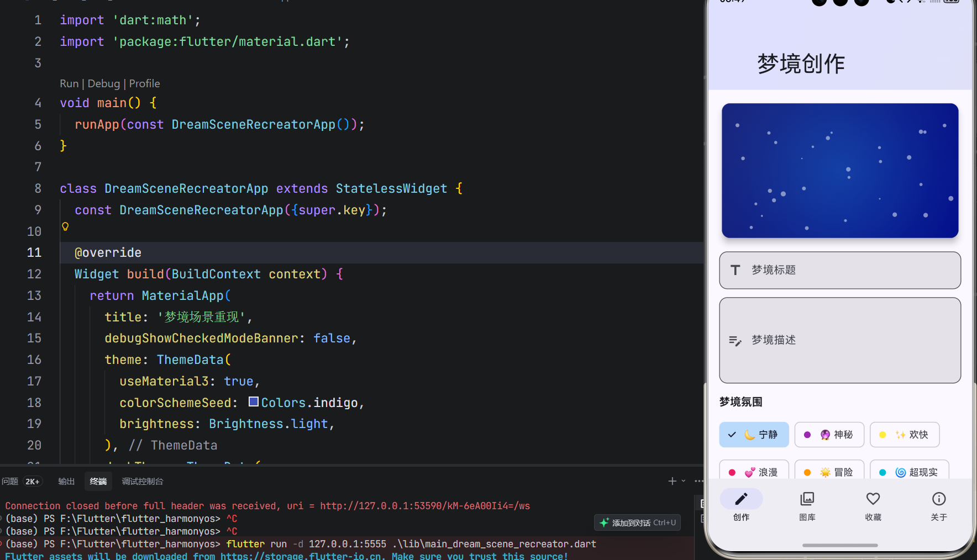Open the 关于 about info icon
Viewport: 977px width, 560px height.
pyautogui.click(x=939, y=499)
